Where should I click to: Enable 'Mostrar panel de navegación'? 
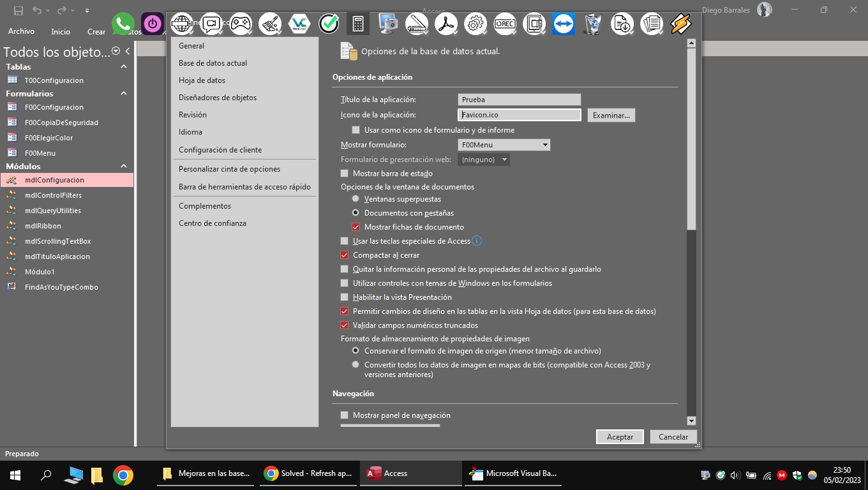[x=345, y=415]
